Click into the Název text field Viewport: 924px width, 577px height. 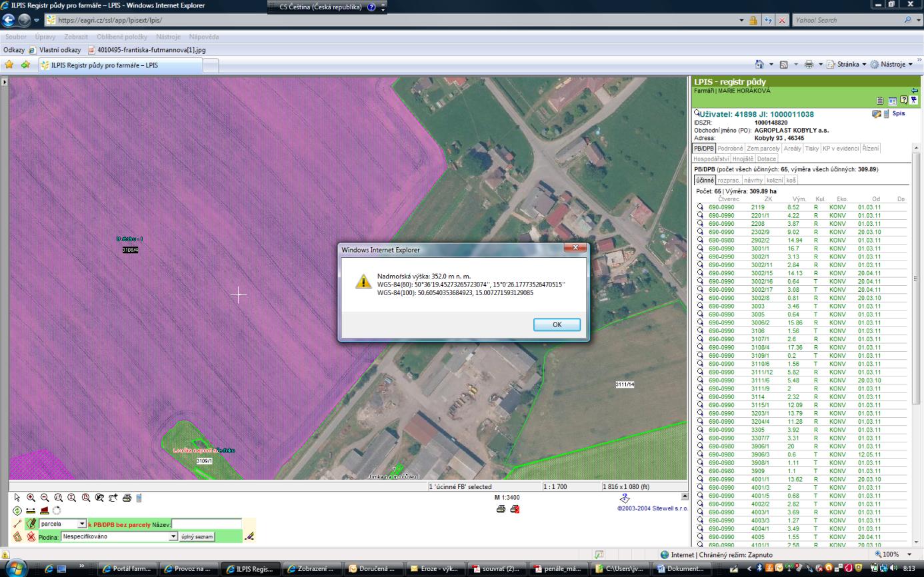tap(207, 524)
